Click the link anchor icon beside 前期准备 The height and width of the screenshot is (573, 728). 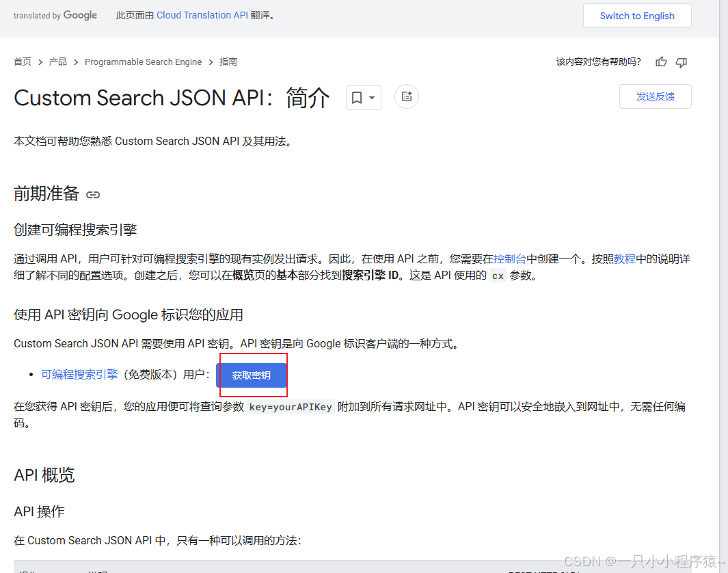tap(93, 195)
